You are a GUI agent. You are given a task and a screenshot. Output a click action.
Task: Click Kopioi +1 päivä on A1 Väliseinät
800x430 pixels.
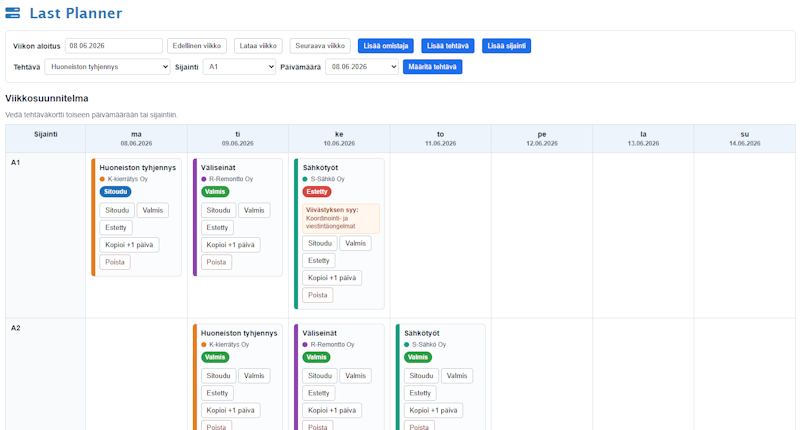pos(231,245)
